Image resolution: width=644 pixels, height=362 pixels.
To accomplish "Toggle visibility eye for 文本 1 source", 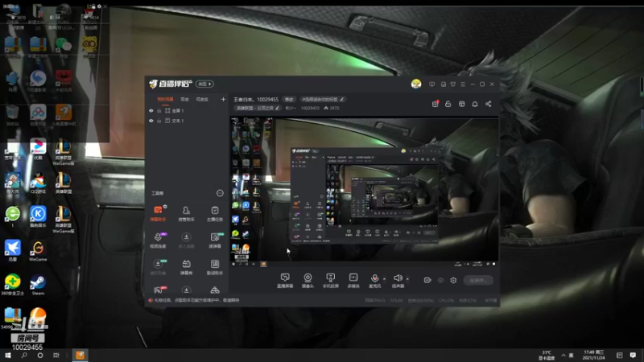I will (151, 121).
